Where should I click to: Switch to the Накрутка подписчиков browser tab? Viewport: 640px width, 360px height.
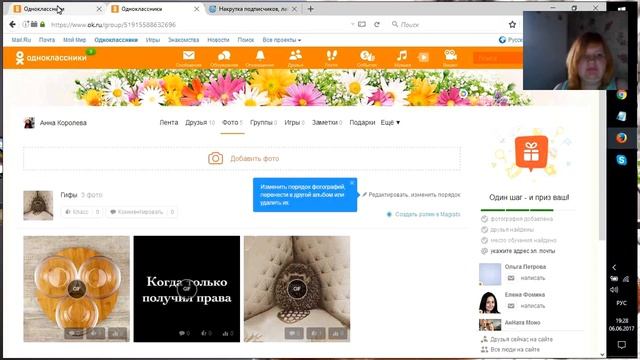253,9
